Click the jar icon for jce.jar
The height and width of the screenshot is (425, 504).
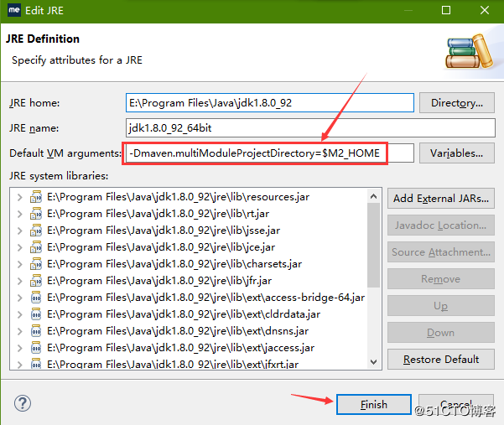pos(36,247)
